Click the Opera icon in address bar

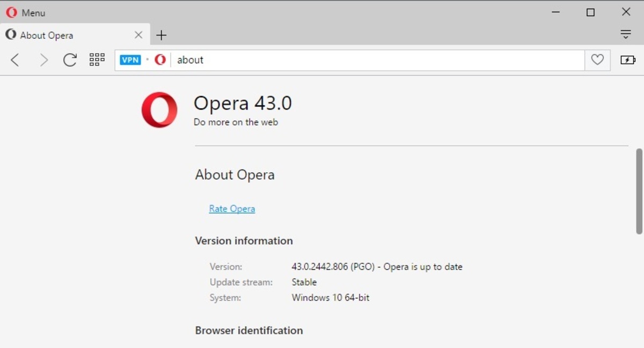[160, 60]
